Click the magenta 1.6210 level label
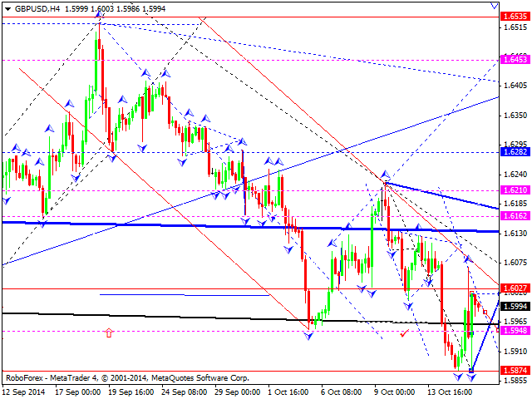This screenshot has width=532, height=399. coord(513,190)
